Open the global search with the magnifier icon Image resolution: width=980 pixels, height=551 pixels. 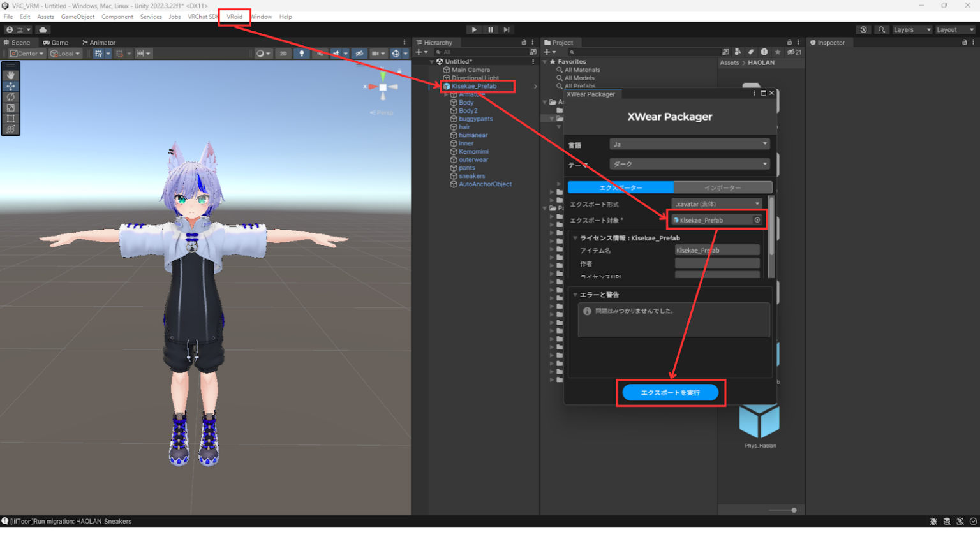(881, 29)
